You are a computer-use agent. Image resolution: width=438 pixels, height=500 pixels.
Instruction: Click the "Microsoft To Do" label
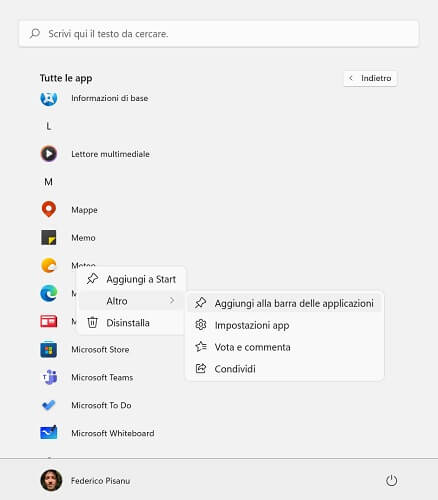(101, 406)
